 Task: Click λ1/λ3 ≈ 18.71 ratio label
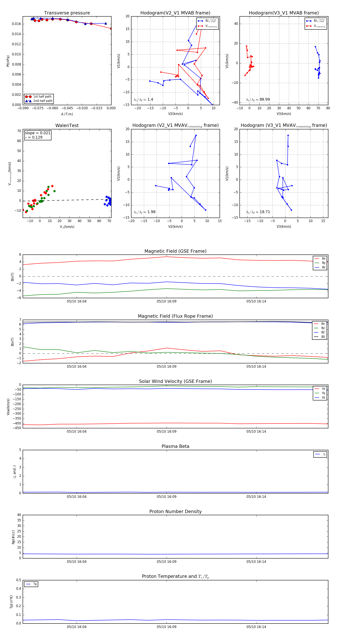point(258,212)
